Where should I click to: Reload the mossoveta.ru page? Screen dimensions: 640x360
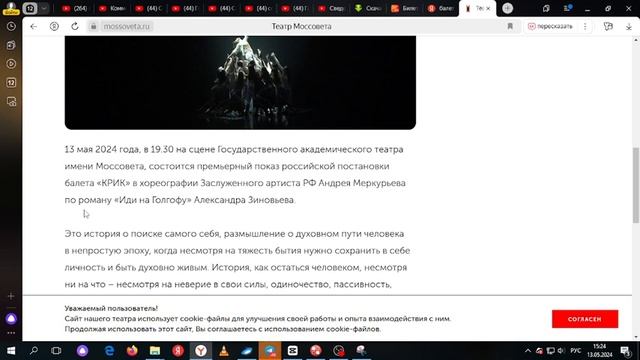click(x=75, y=27)
